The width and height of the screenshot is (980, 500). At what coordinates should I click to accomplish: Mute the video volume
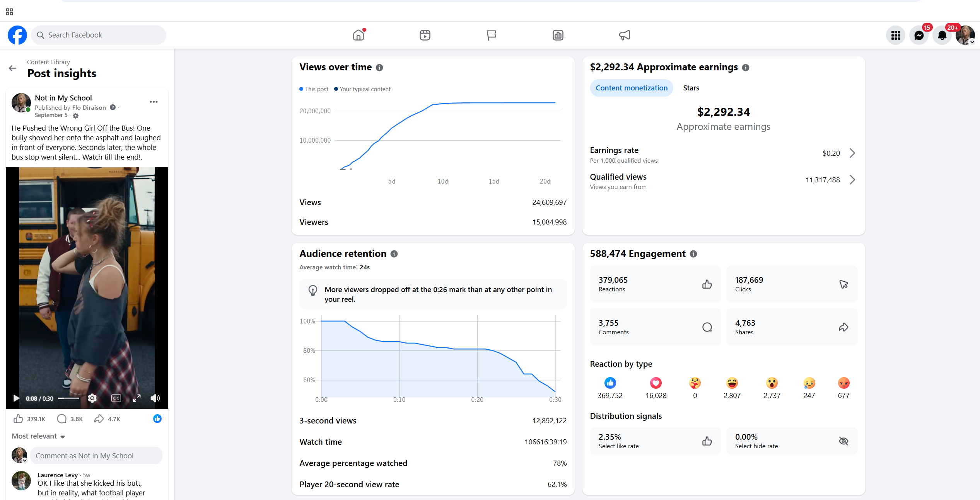click(155, 398)
